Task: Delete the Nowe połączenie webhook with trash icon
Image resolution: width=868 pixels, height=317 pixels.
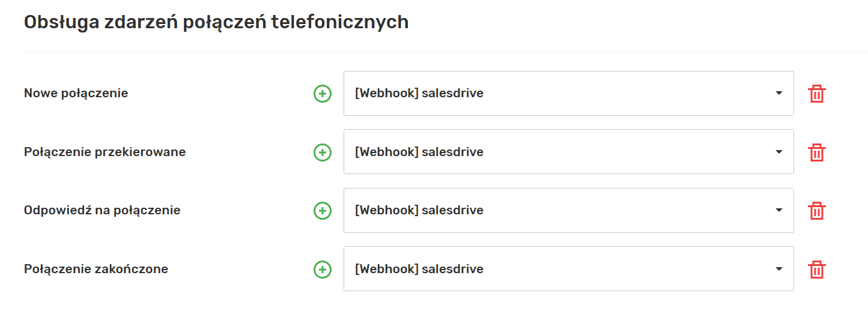Action: click(816, 94)
